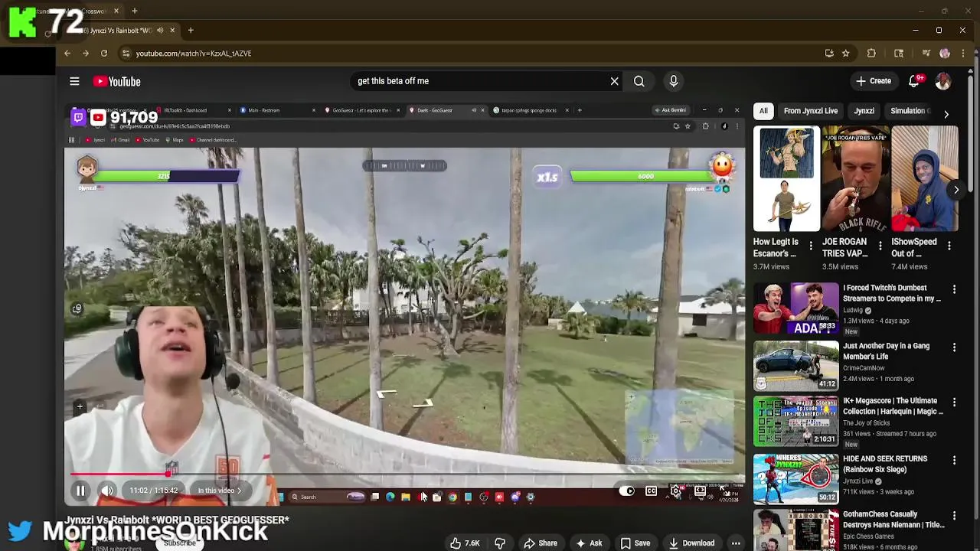The image size is (980, 551).
Task: Select the Jynxzi filter chip
Action: 864,111
